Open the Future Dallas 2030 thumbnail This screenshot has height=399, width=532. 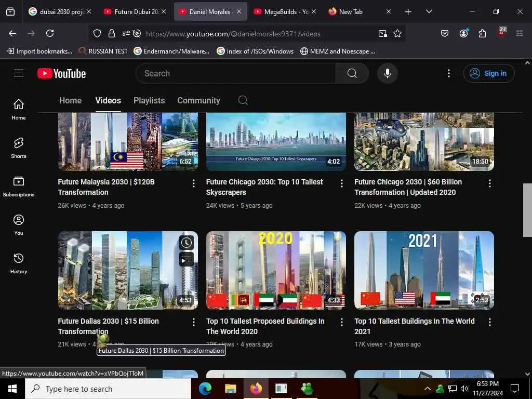click(128, 270)
